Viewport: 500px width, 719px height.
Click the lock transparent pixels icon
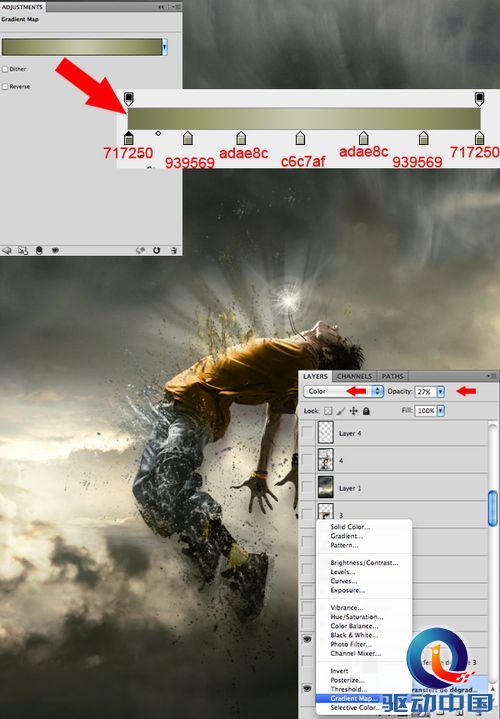328,411
